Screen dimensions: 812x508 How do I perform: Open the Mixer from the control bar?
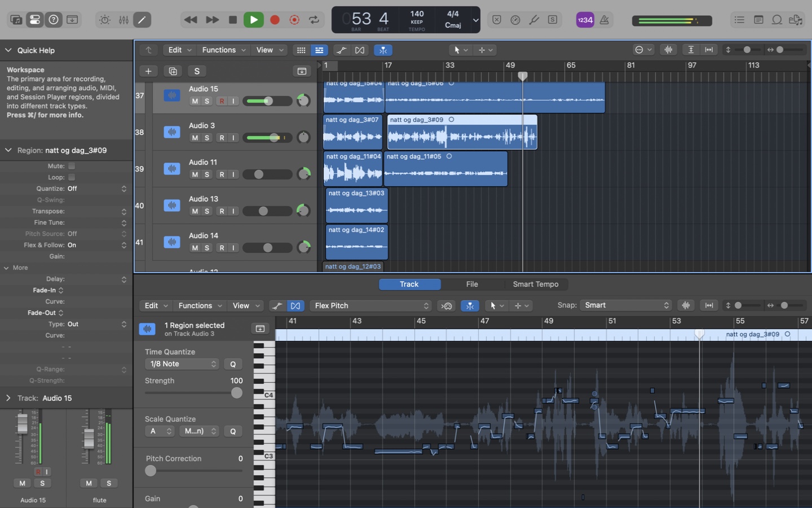(x=123, y=20)
